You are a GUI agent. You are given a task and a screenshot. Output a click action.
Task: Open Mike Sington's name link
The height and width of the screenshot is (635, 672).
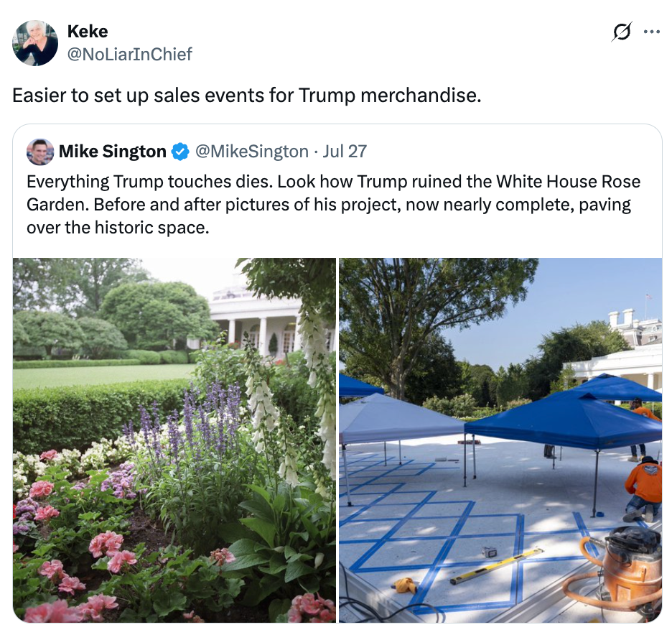coord(113,152)
